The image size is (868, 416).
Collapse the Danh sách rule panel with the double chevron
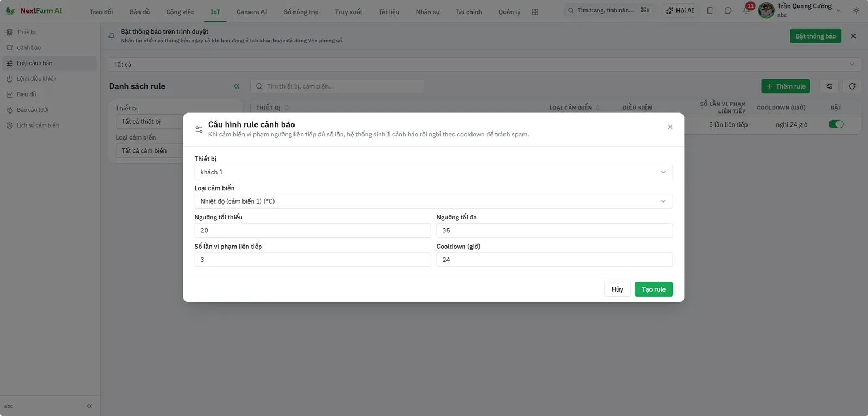coord(237,86)
